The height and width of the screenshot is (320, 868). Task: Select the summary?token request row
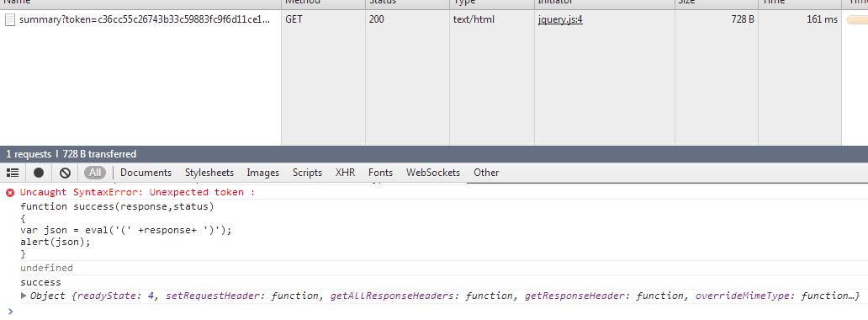click(434, 20)
